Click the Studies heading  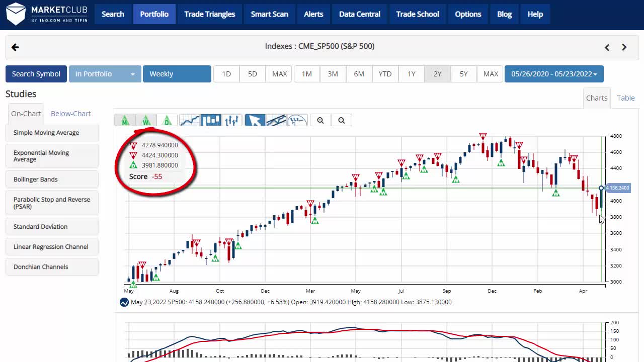point(21,94)
